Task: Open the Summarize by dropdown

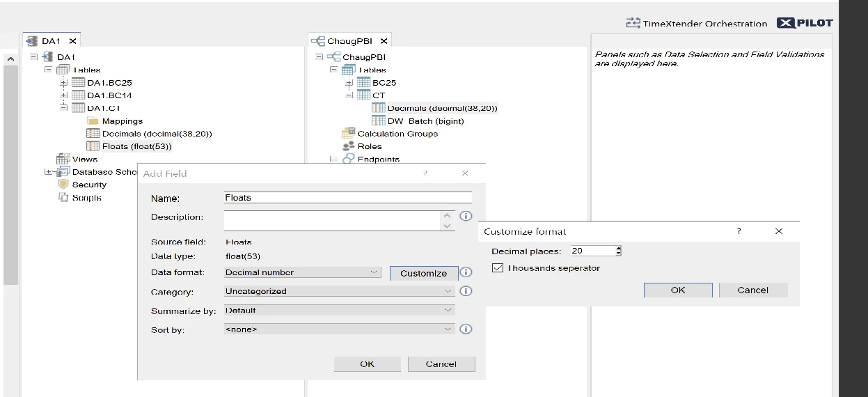Action: coord(340,310)
